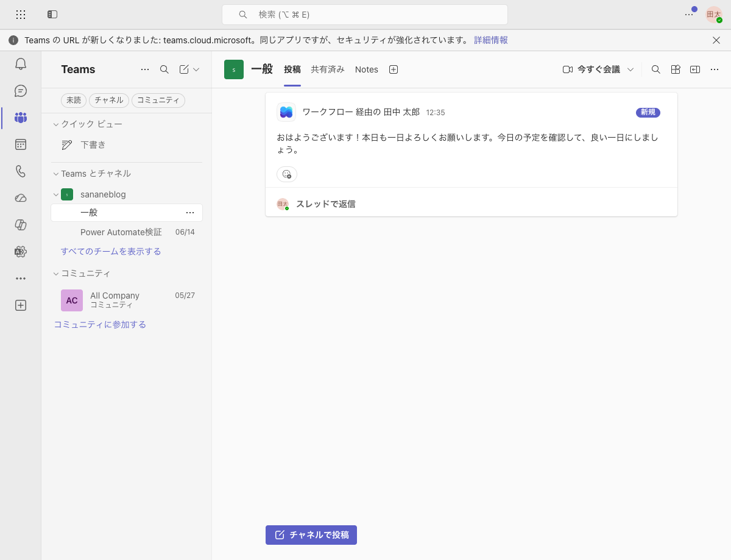Filter by コミュニティ chip
The image size is (731, 560).
click(158, 101)
